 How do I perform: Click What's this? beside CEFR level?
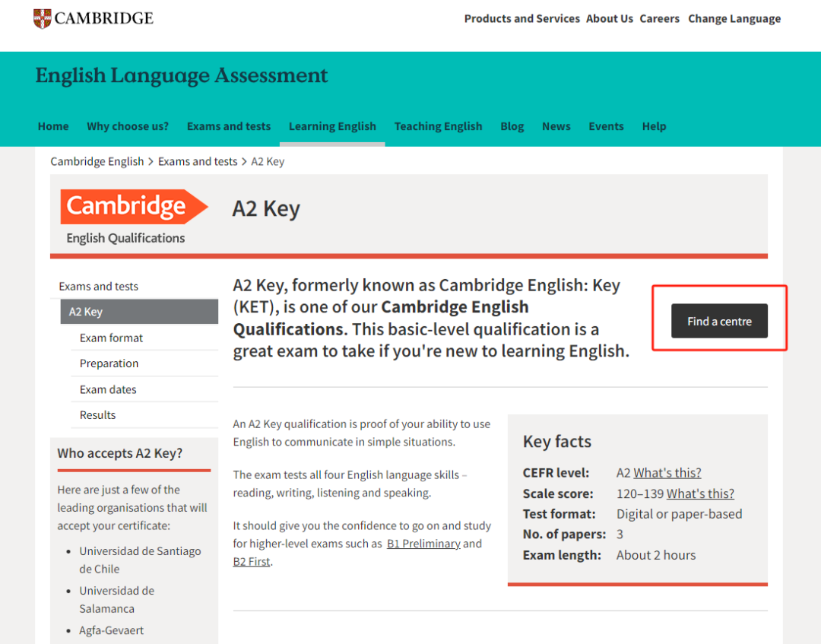pyautogui.click(x=667, y=473)
